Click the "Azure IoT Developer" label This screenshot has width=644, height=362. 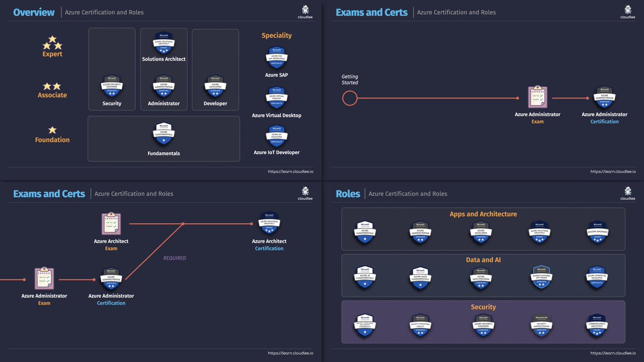pyautogui.click(x=276, y=152)
